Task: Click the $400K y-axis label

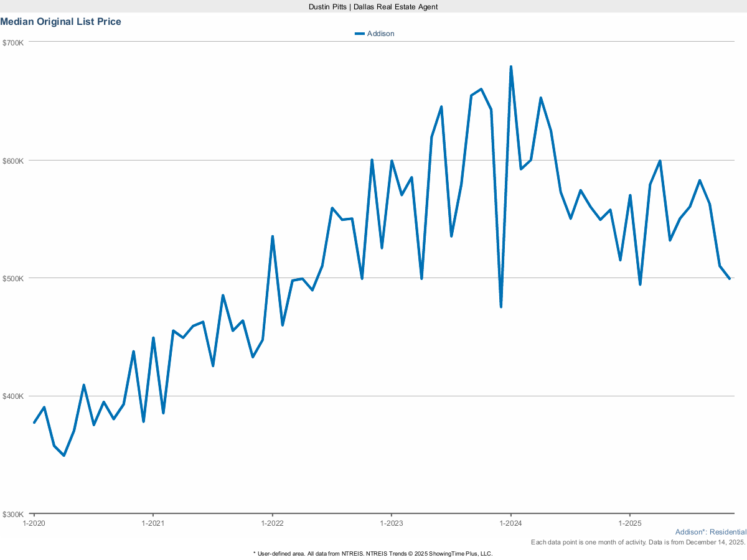Action: pos(12,396)
